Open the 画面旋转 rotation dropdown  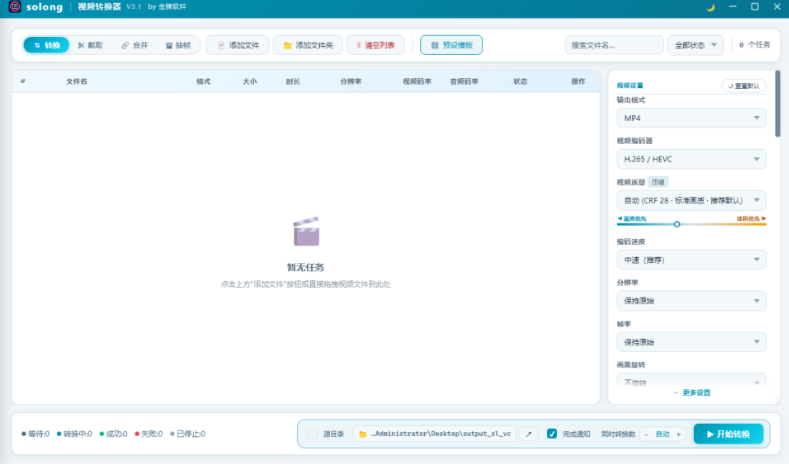point(691,381)
